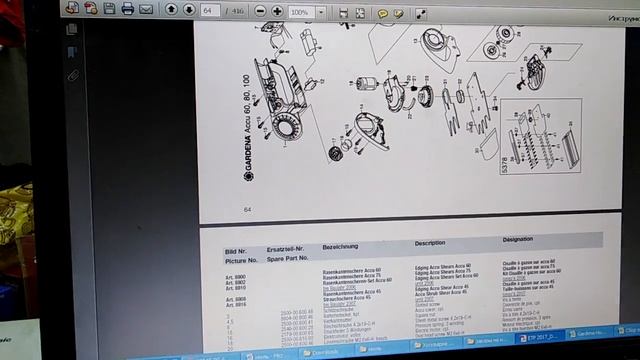Screen dimensions: 640x360
Task: Click the zoom value field showing 100%
Action: [302, 13]
